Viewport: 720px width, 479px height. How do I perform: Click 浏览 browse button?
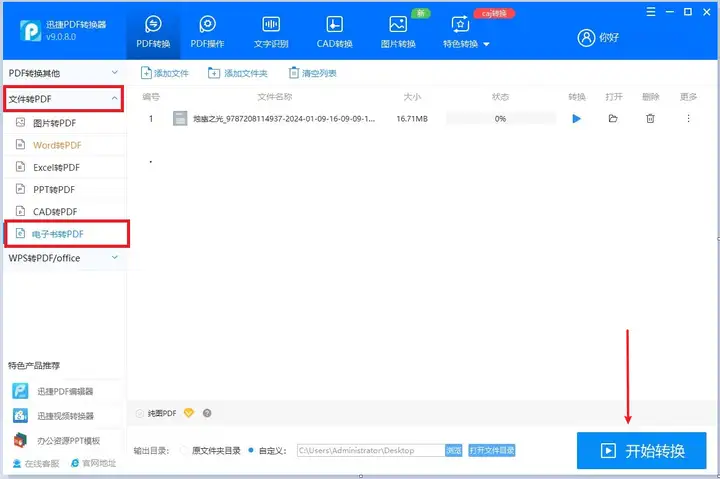pos(454,451)
